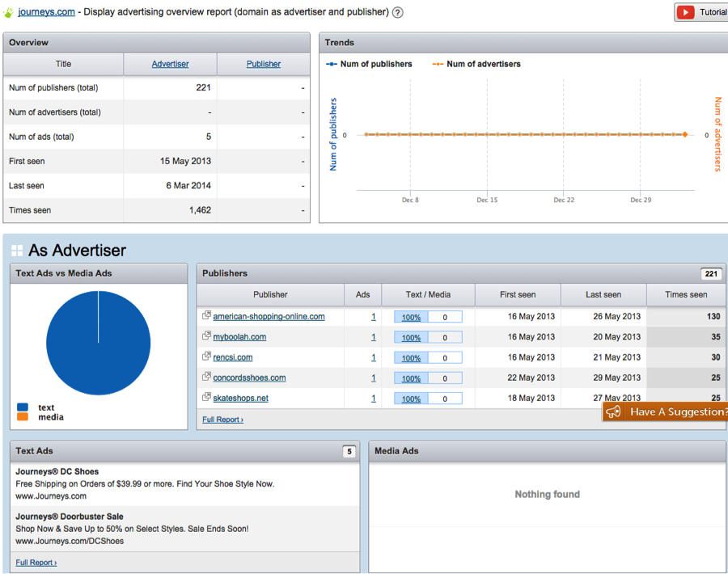Click the ads count 1 for american-shopping-online.com
This screenshot has width=728, height=574.
[373, 317]
